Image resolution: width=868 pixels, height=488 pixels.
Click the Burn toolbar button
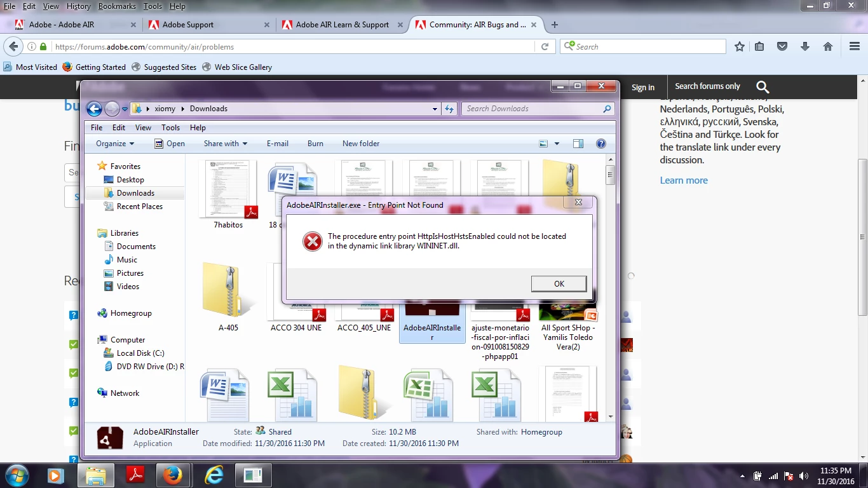pos(315,144)
